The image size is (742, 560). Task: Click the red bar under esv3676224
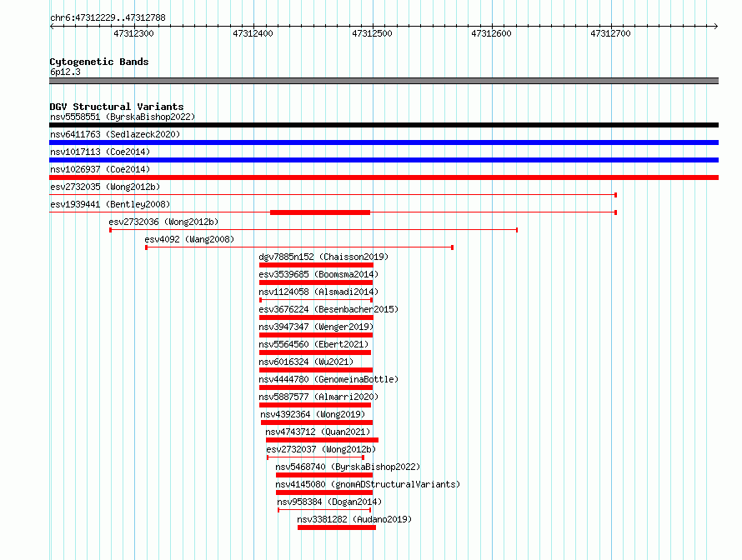point(316,317)
